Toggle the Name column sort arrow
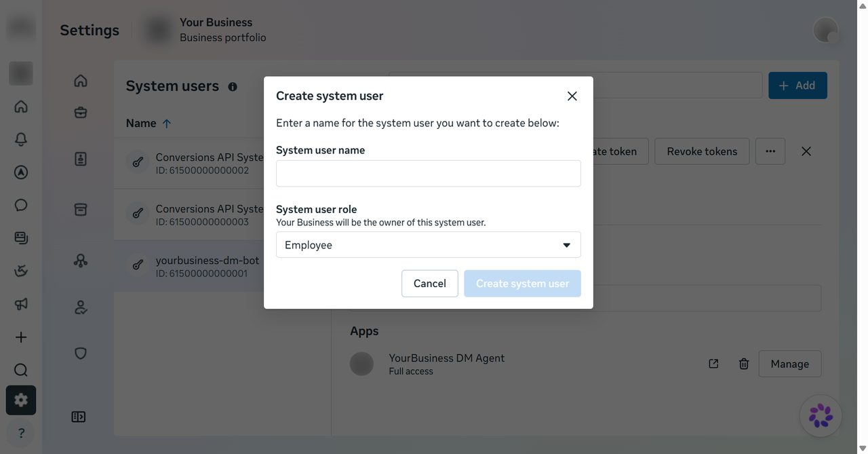Image resolution: width=868 pixels, height=454 pixels. pyautogui.click(x=167, y=124)
